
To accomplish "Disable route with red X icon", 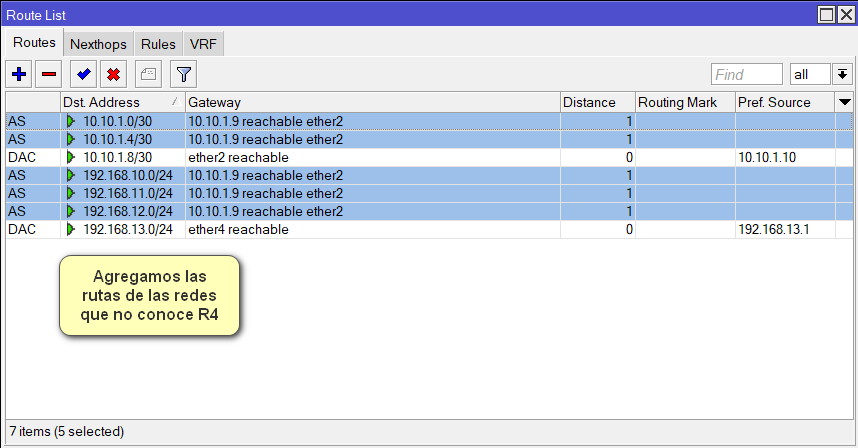I will pos(114,74).
